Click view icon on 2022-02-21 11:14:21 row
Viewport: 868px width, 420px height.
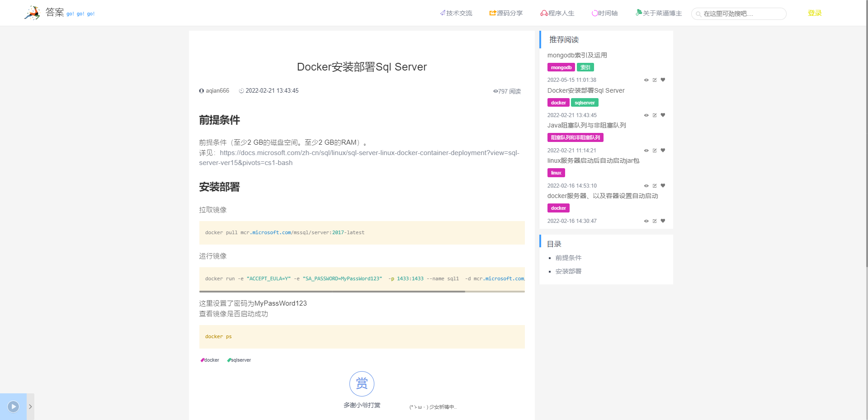646,151
